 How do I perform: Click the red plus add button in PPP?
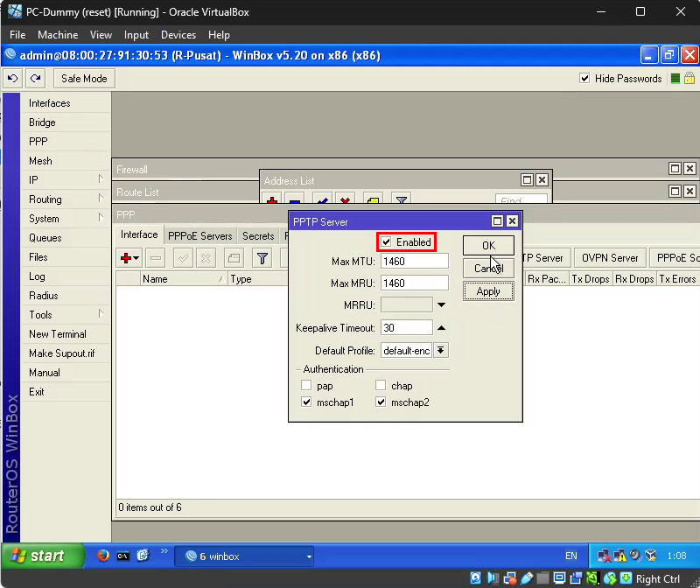tap(129, 258)
